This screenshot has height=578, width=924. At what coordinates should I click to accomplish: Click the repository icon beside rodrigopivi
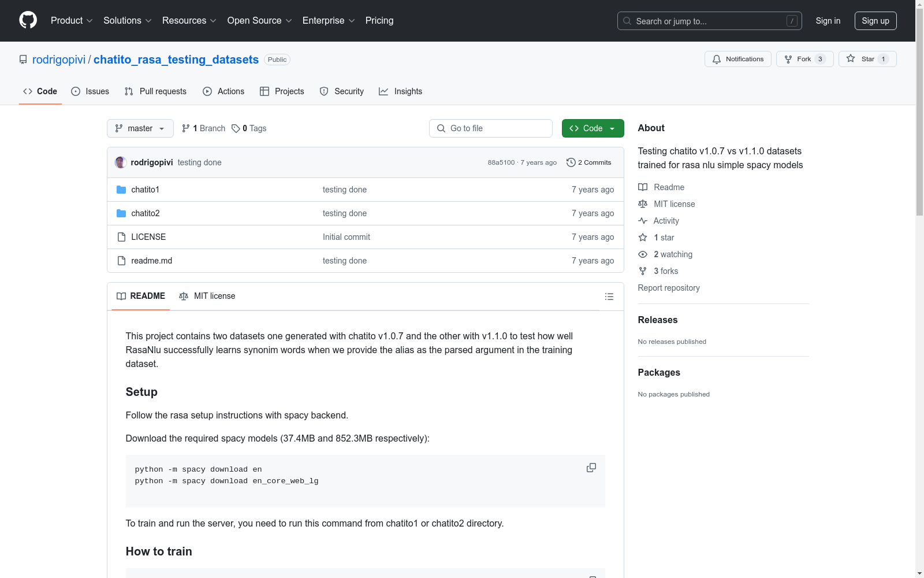point(23,60)
